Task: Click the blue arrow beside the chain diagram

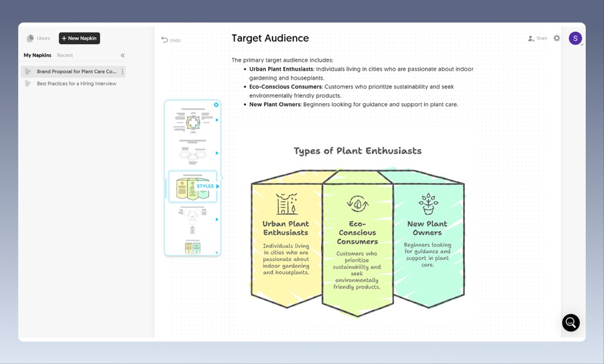Action: (x=216, y=153)
